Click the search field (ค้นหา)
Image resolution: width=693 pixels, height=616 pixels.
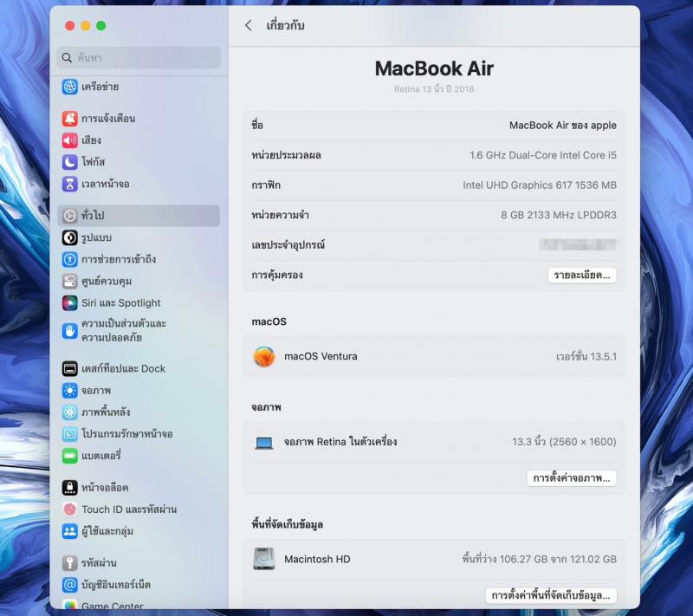pos(139,57)
